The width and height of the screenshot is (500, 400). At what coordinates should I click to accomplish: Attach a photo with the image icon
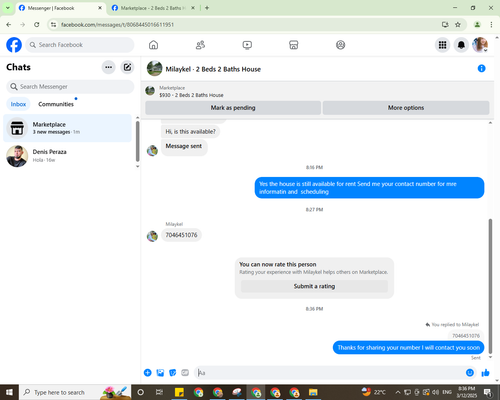click(x=160, y=373)
